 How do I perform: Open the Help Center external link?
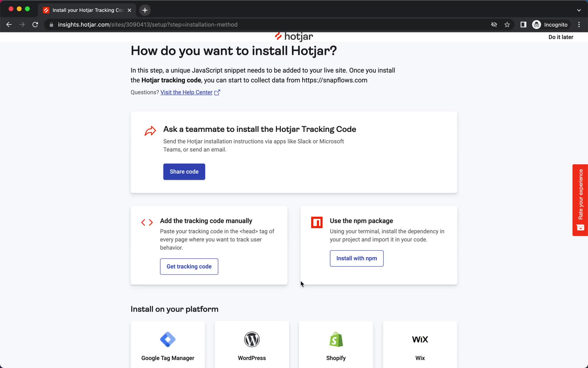pos(190,92)
